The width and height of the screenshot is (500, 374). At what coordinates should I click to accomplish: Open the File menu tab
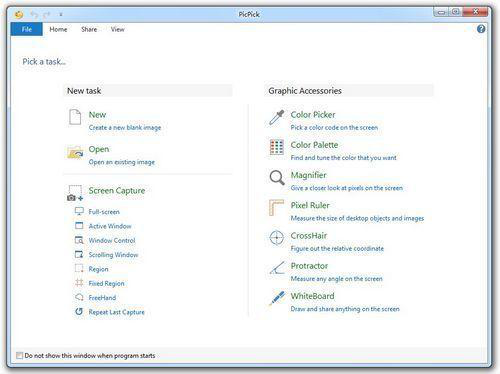click(x=27, y=29)
